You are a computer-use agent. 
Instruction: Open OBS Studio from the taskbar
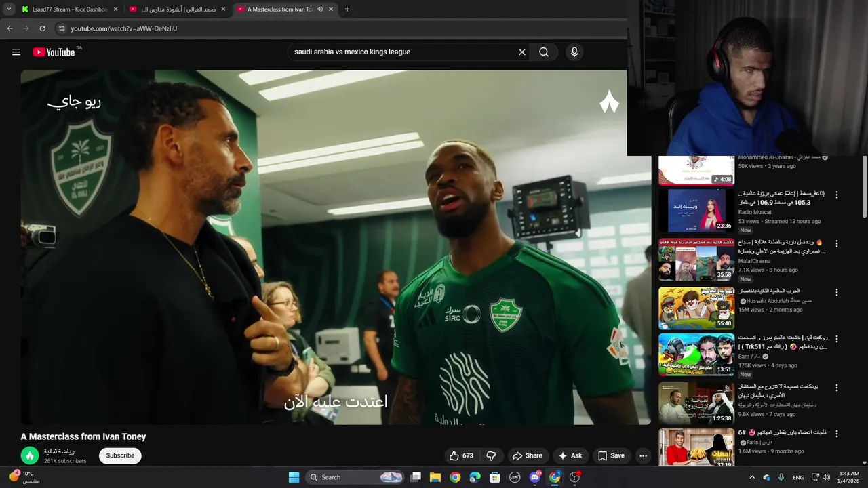(574, 477)
